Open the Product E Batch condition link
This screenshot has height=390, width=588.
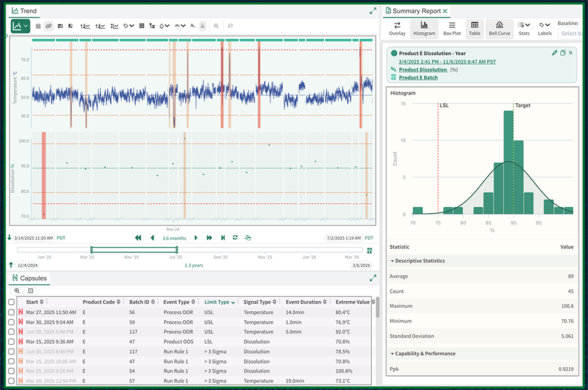click(x=418, y=78)
